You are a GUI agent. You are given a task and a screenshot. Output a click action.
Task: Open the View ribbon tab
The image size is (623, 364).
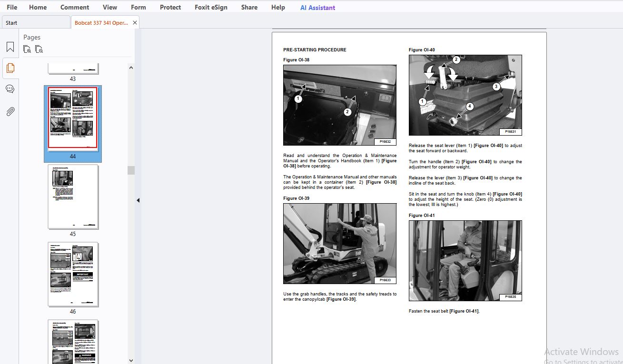110,7
